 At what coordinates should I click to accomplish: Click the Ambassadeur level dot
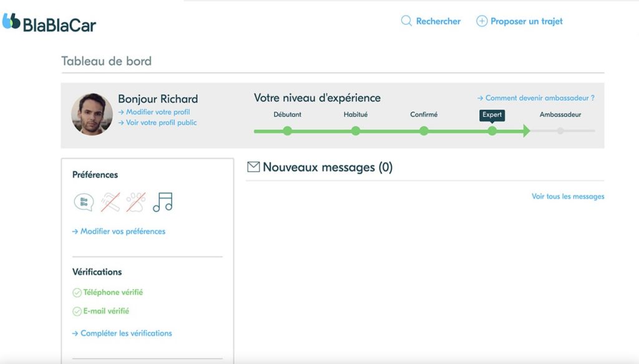click(x=561, y=131)
